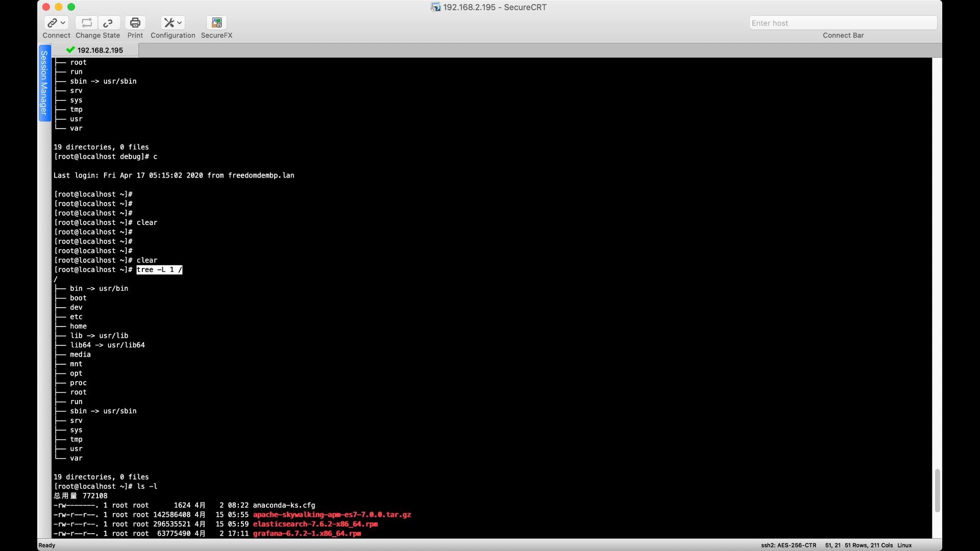Click the 'Ready' status text
This screenshot has height=551, width=980.
[47, 545]
